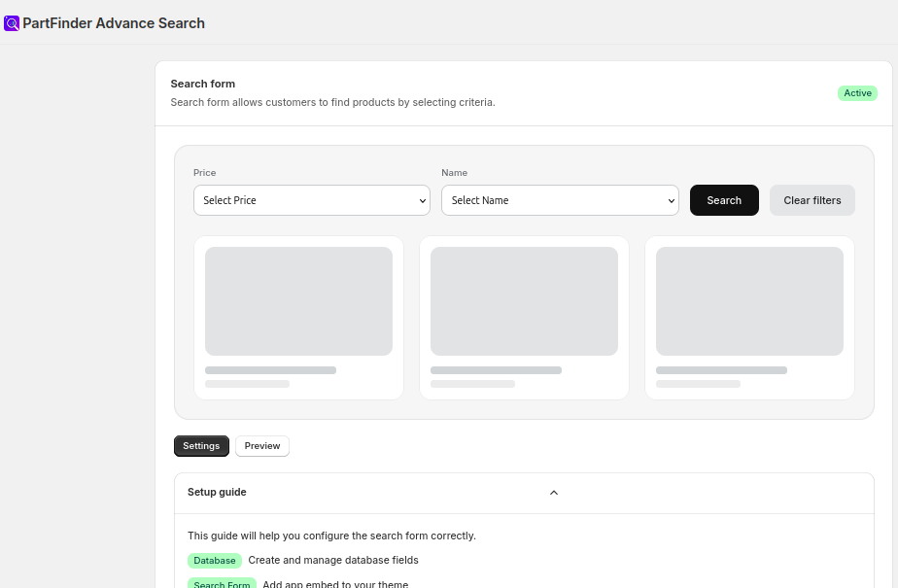Click 'Add app embed to your theme' text
This screenshot has width=898, height=588.
[335, 583]
